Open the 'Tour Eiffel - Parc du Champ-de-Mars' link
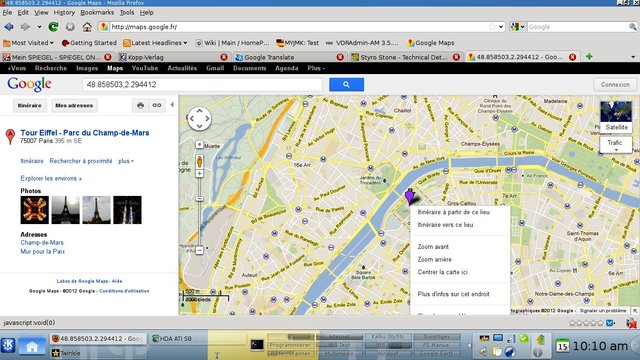This screenshot has width=640, height=360. (x=84, y=133)
